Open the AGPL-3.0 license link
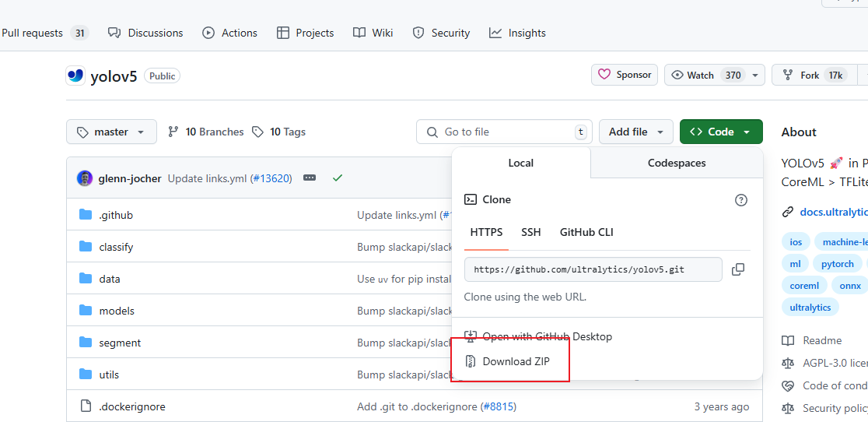868x422 pixels. tap(824, 364)
